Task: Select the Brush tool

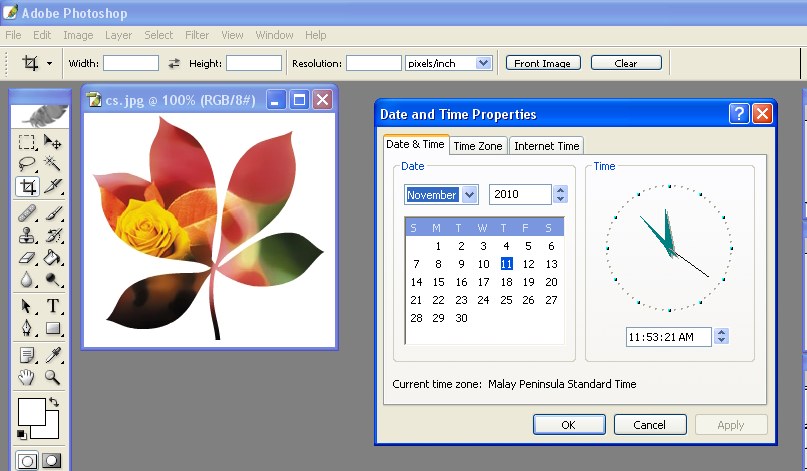Action: [52, 213]
